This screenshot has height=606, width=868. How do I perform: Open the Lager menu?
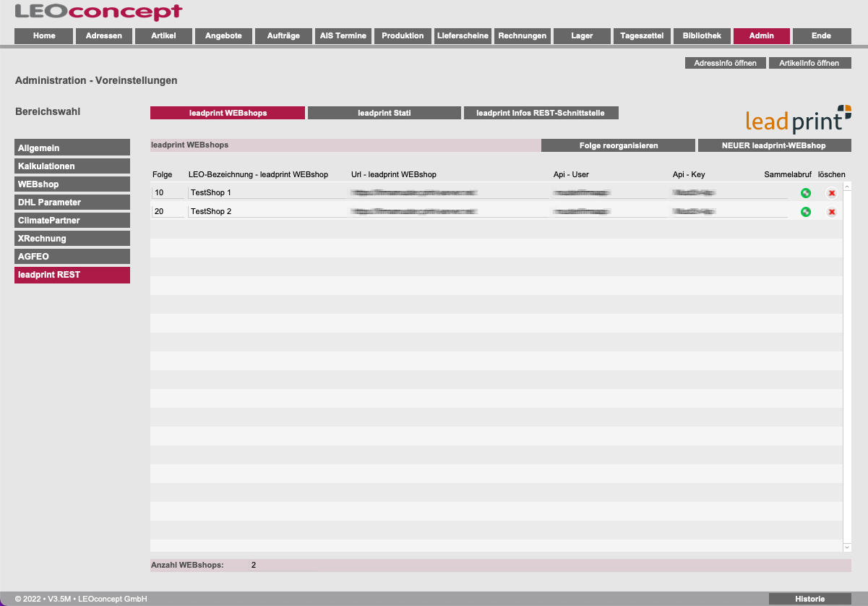click(582, 36)
